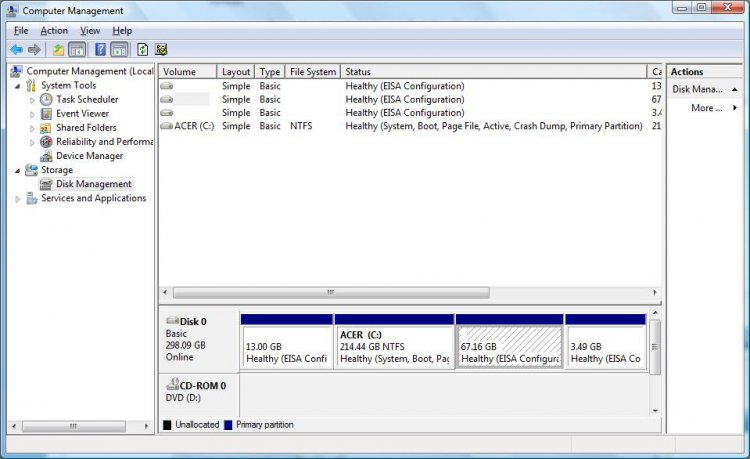Open the Action menu
Screen dimensions: 750x459
(54, 31)
